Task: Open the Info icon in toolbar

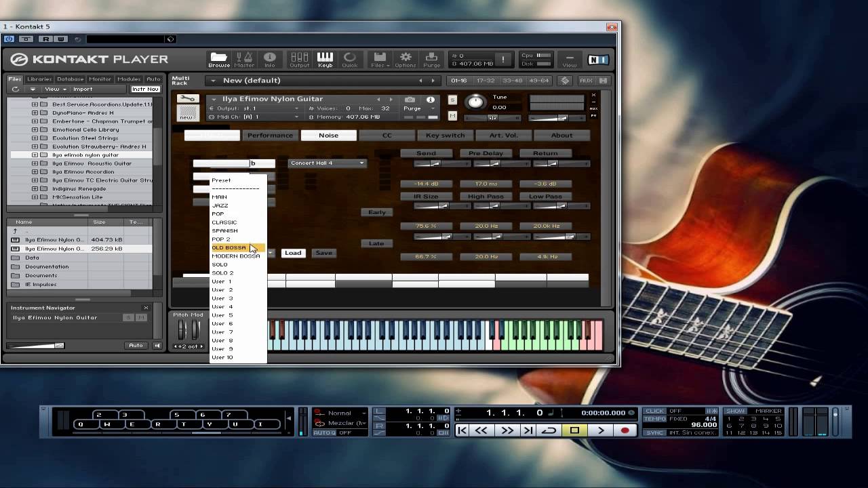Action: tap(270, 59)
